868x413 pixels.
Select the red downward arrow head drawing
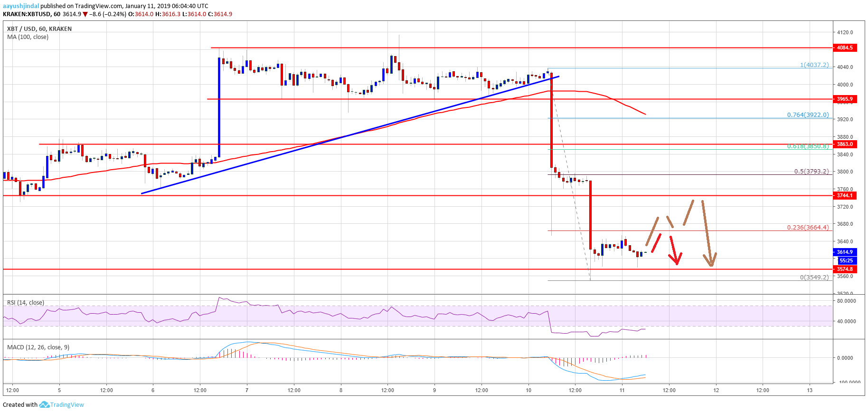click(676, 259)
